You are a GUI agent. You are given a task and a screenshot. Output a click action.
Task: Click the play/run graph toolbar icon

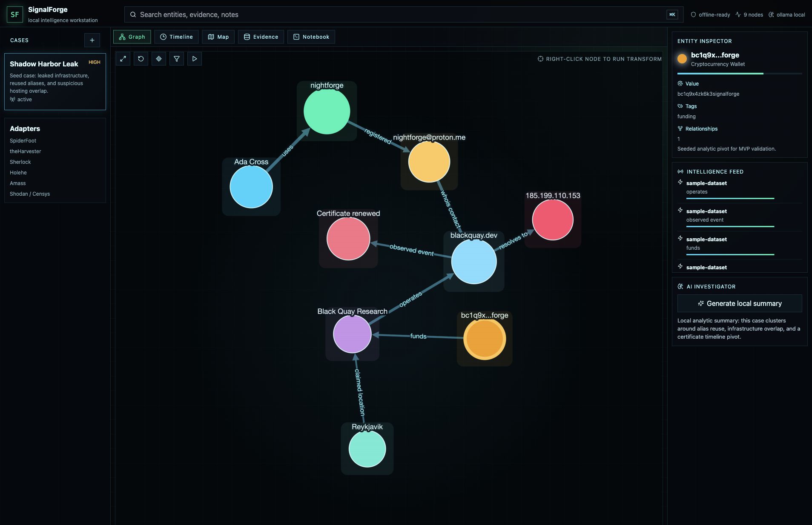pyautogui.click(x=195, y=59)
